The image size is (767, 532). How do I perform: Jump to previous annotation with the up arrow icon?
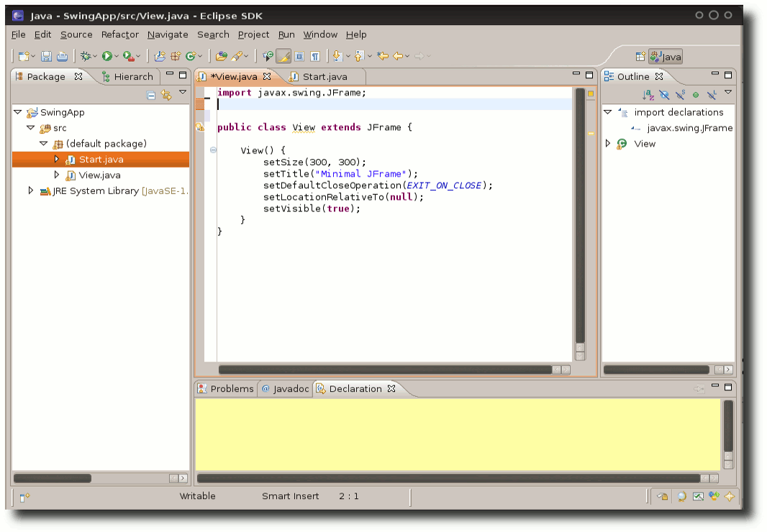pyautogui.click(x=359, y=56)
